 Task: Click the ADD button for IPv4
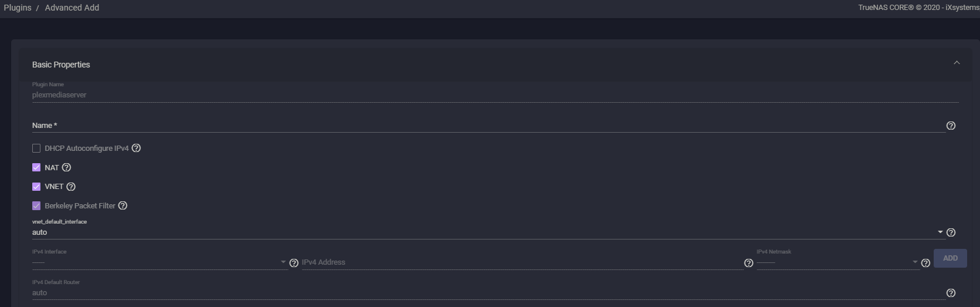(950, 258)
